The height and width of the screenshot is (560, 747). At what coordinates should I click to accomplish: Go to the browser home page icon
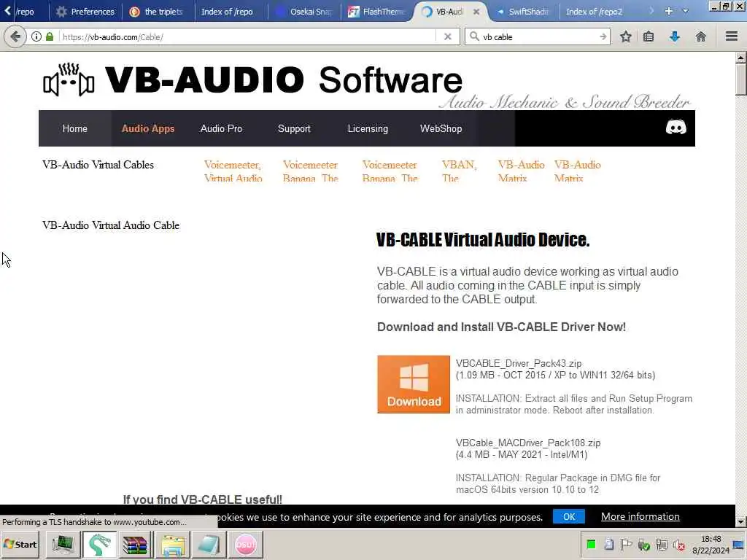pos(701,36)
